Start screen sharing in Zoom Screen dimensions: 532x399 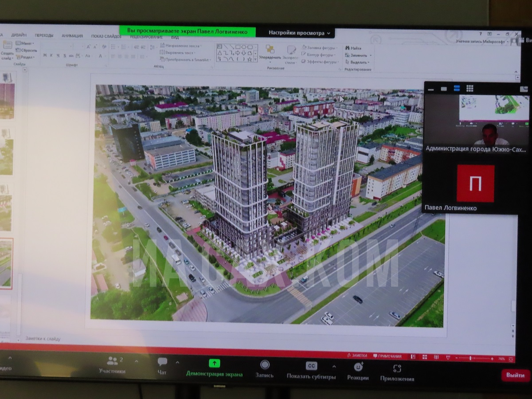click(x=214, y=368)
